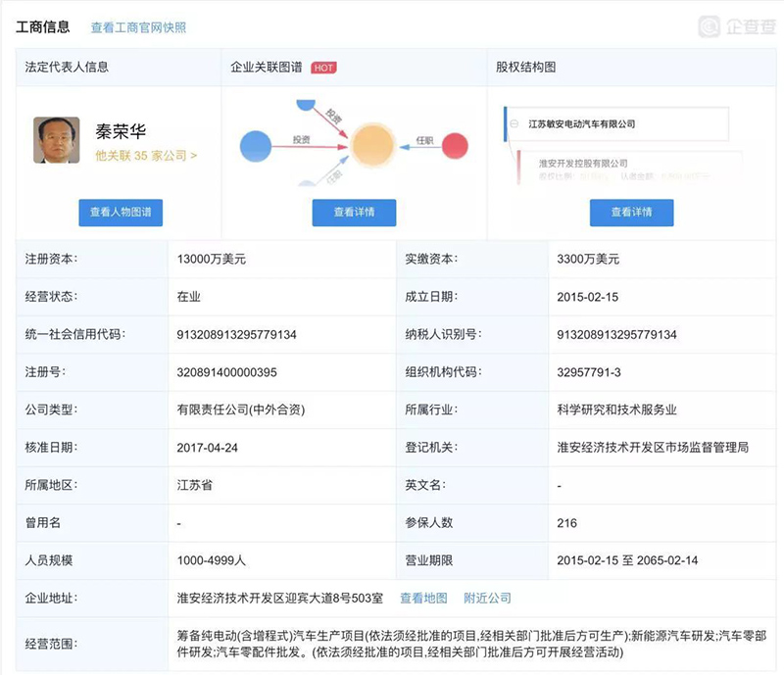784x675 pixels.
Task: Click the large blue 投资 node
Action: pos(256,147)
